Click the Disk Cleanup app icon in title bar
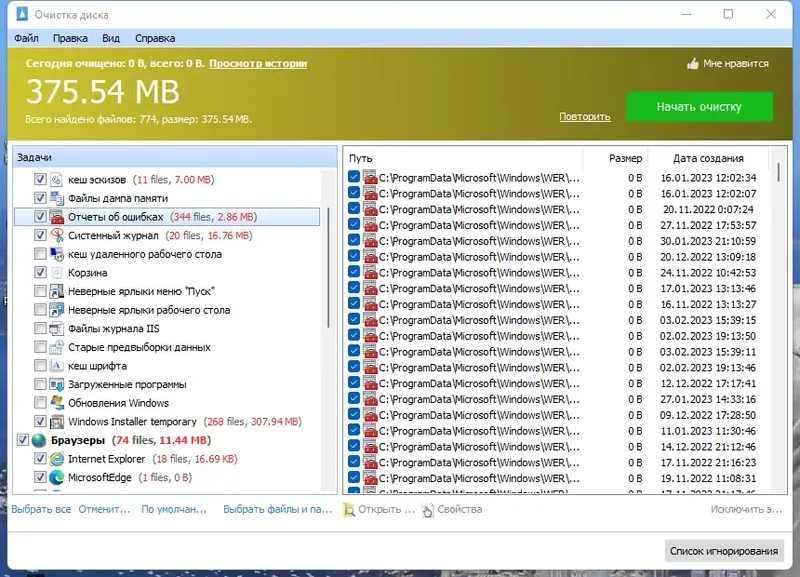The height and width of the screenshot is (577, 800). pyautogui.click(x=22, y=14)
